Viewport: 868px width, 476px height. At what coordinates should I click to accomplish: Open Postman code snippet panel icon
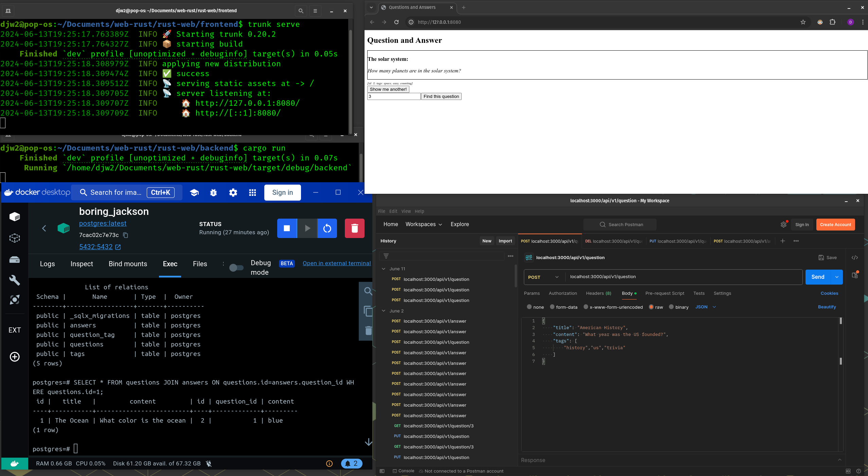854,258
